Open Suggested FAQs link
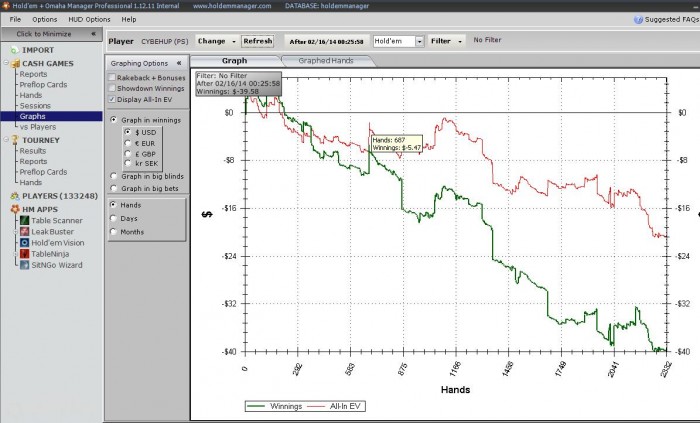700x423 pixels. pyautogui.click(x=671, y=20)
